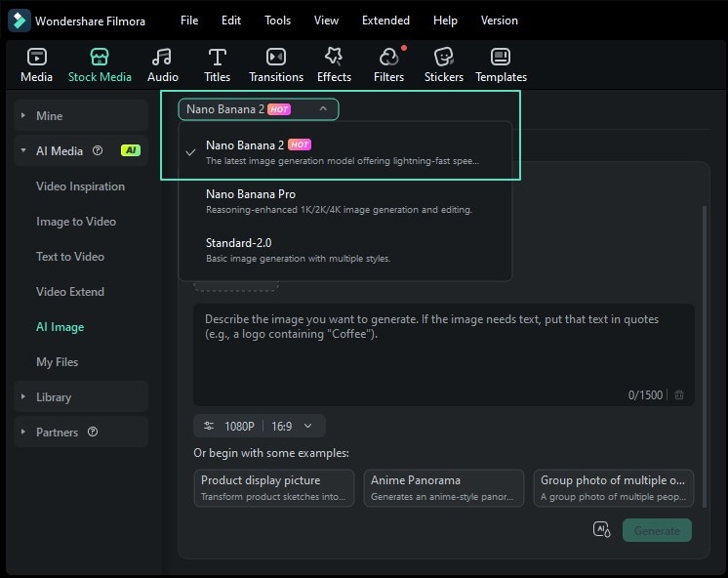728x578 pixels.
Task: Click the AI credits droplet icon
Action: (602, 530)
